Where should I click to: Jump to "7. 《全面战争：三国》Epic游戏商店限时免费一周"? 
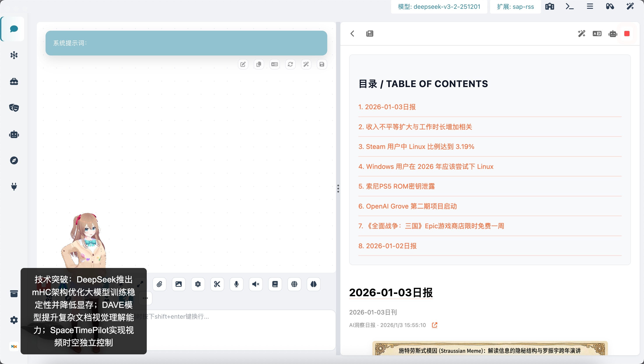pyautogui.click(x=431, y=226)
